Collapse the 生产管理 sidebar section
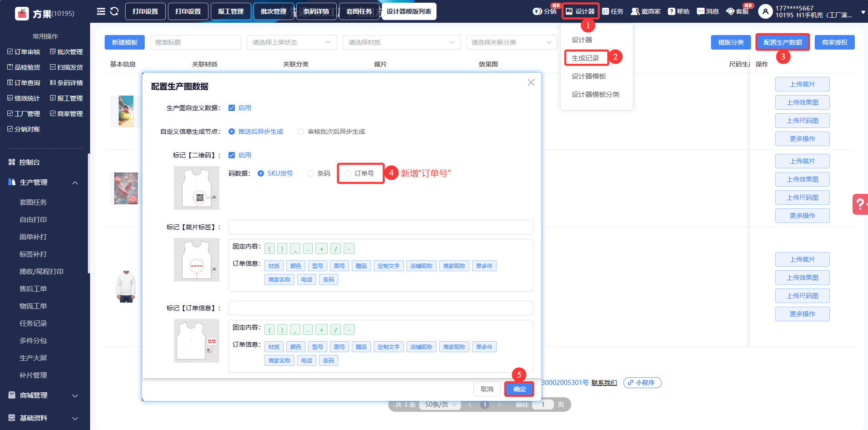This screenshot has height=430, width=868. tap(75, 182)
